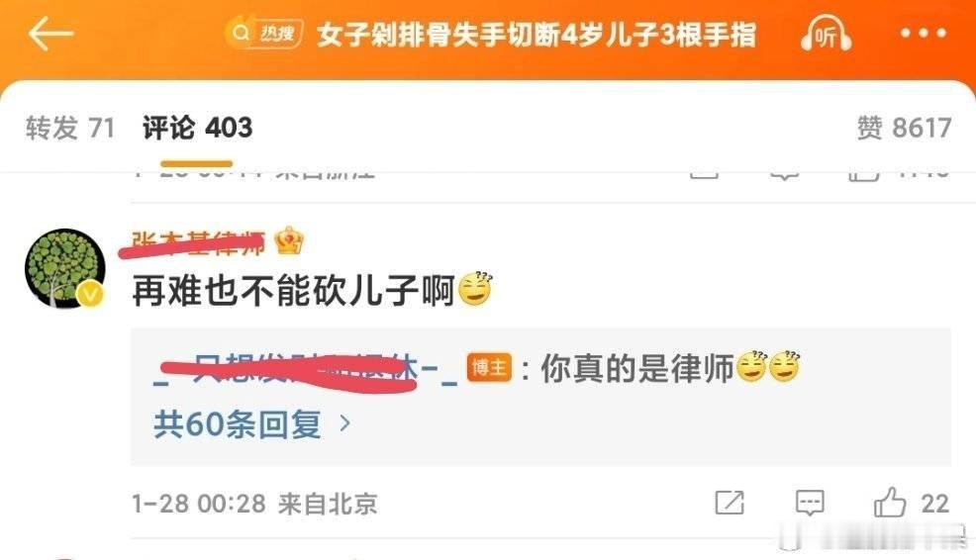
Task: Go back using the left arrow
Action: (51, 34)
